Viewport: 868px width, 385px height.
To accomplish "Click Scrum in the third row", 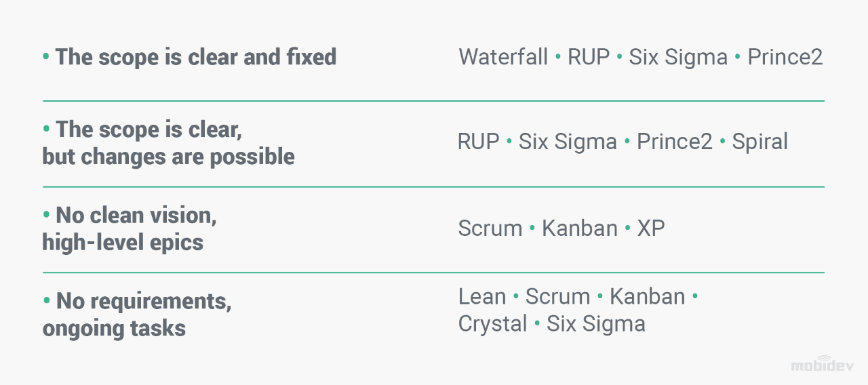I will (x=490, y=228).
